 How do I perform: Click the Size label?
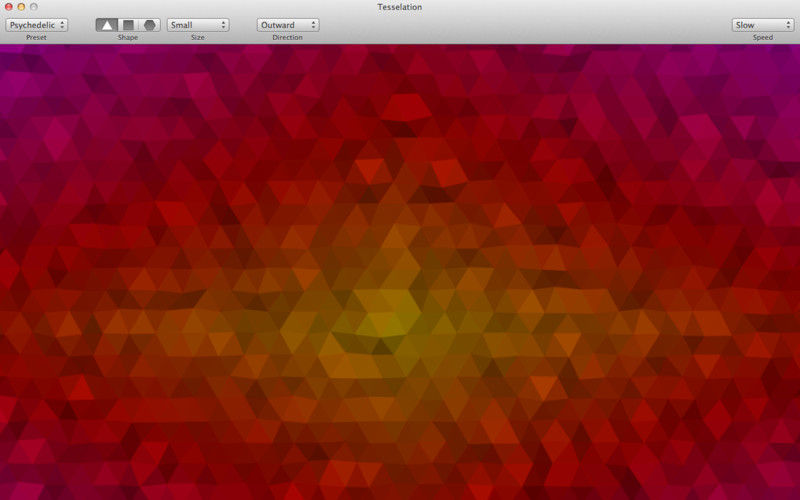pyautogui.click(x=198, y=38)
